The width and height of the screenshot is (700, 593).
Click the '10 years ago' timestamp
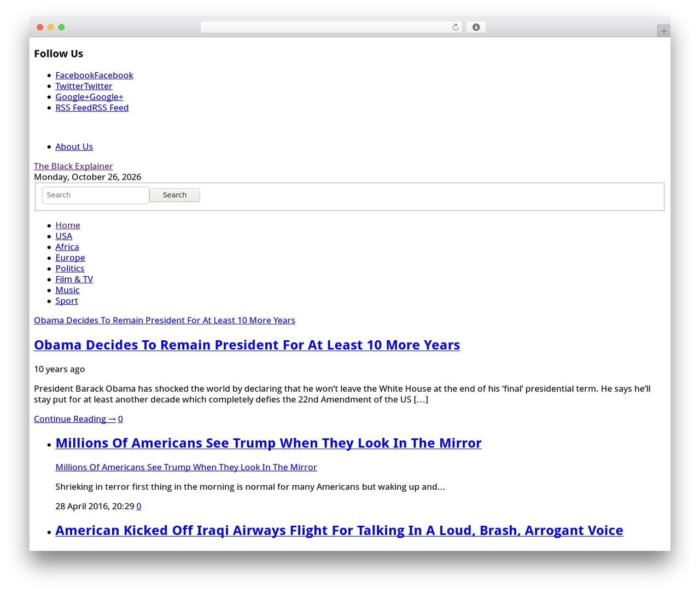(59, 369)
